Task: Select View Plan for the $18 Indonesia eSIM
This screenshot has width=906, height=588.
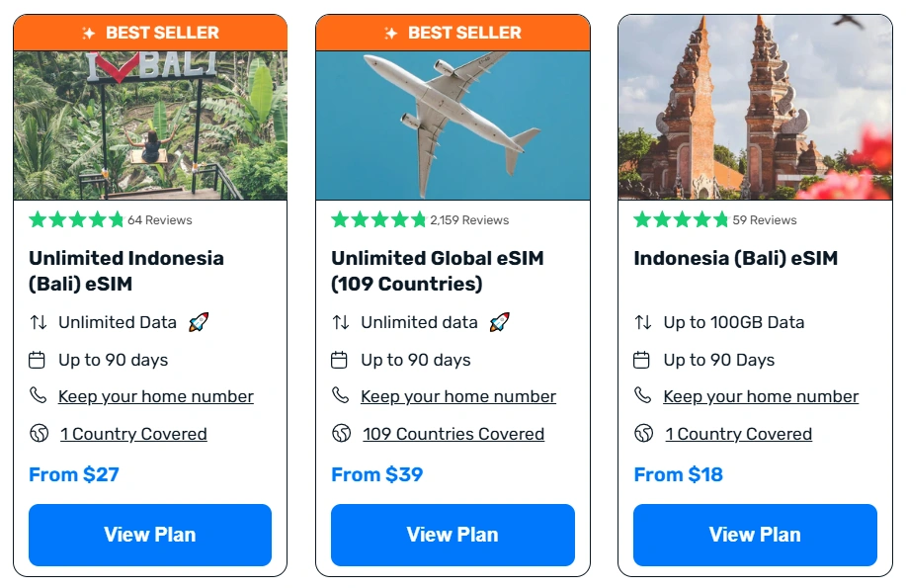Action: (755, 535)
